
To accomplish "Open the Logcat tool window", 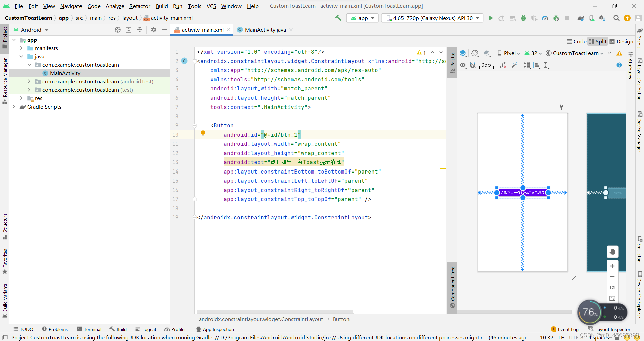I will point(146,329).
